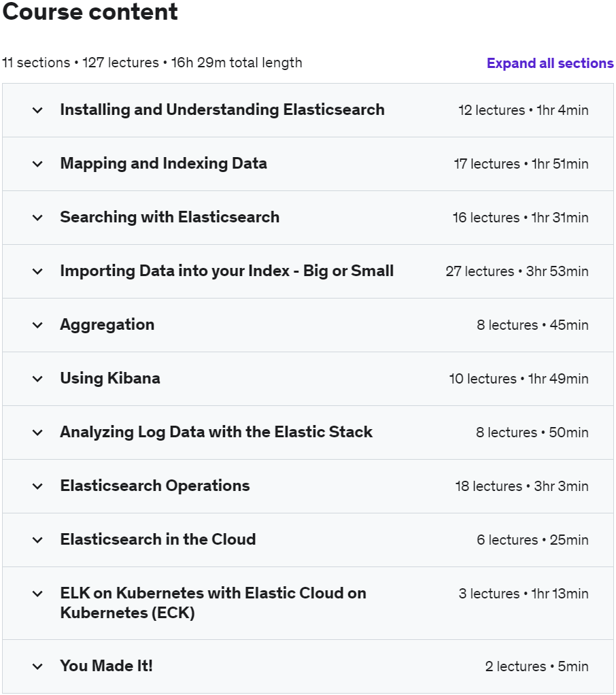
Task: Open chevron for Searching with Elasticsearch
Action: pos(37,217)
